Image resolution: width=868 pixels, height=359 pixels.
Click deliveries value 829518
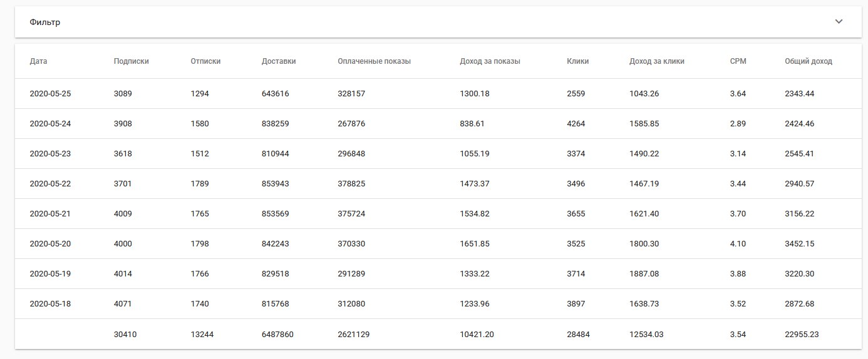(x=276, y=274)
